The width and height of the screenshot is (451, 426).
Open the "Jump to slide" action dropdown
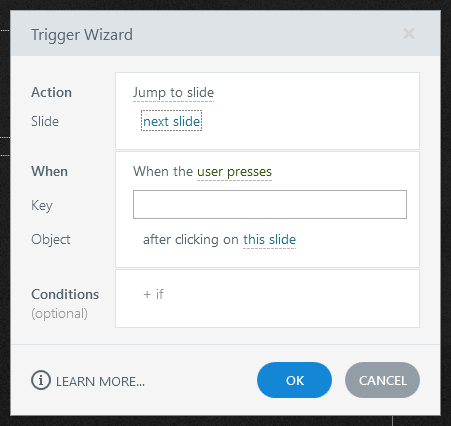173,93
